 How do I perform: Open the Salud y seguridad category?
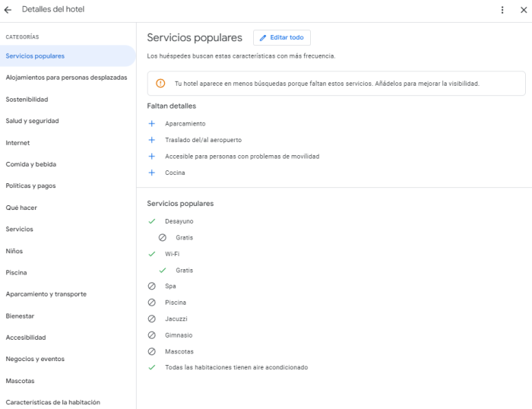pyautogui.click(x=32, y=121)
